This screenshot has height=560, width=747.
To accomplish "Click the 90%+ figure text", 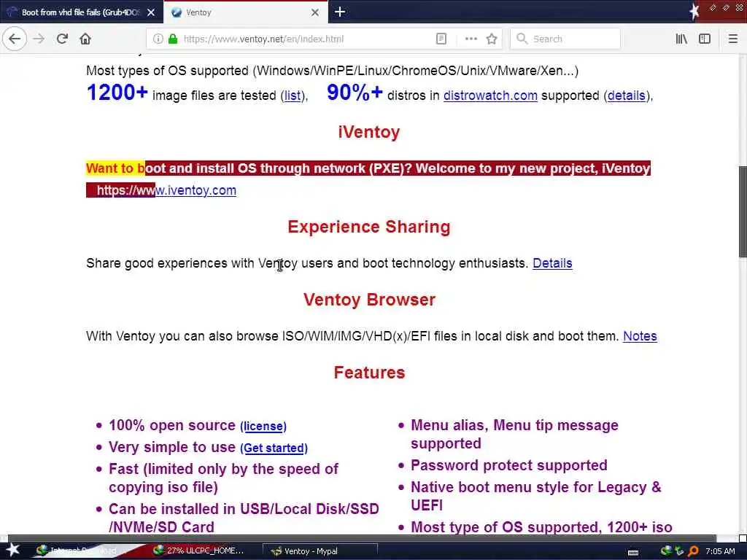I will point(355,93).
